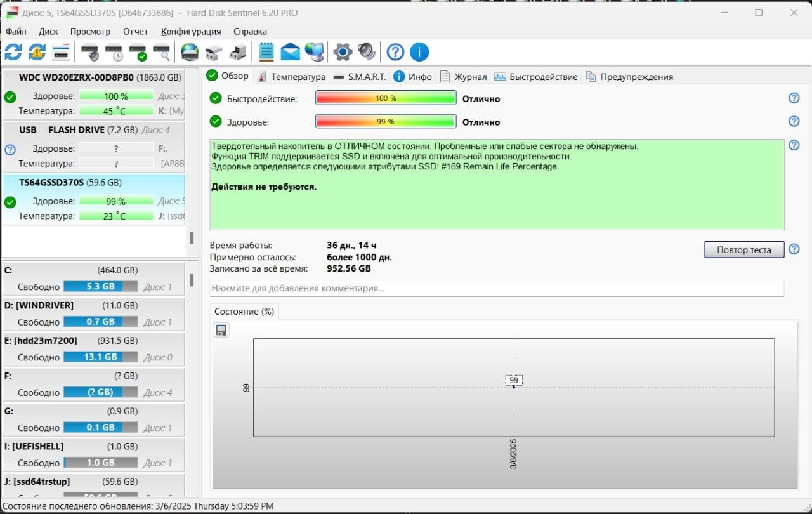Viewport: 812px width, 514px height.
Task: Click help icon beside green status text
Action: (794, 145)
